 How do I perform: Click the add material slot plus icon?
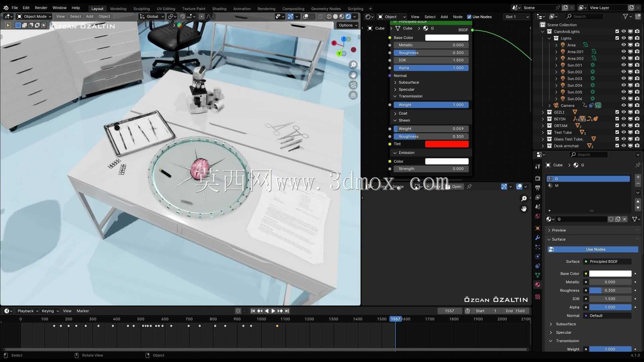point(638,177)
